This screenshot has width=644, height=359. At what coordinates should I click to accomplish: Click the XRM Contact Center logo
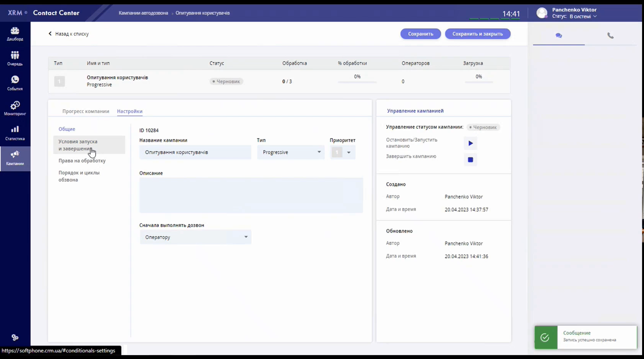[43, 13]
